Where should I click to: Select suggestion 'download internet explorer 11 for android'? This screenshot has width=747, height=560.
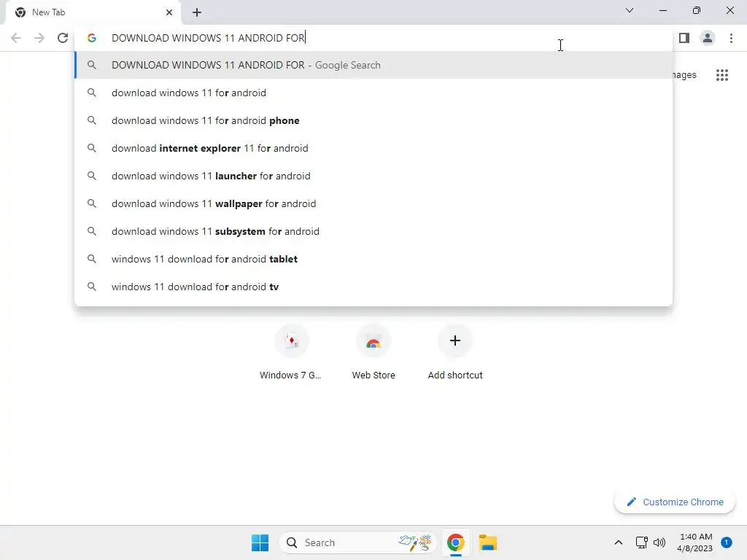pyautogui.click(x=373, y=148)
